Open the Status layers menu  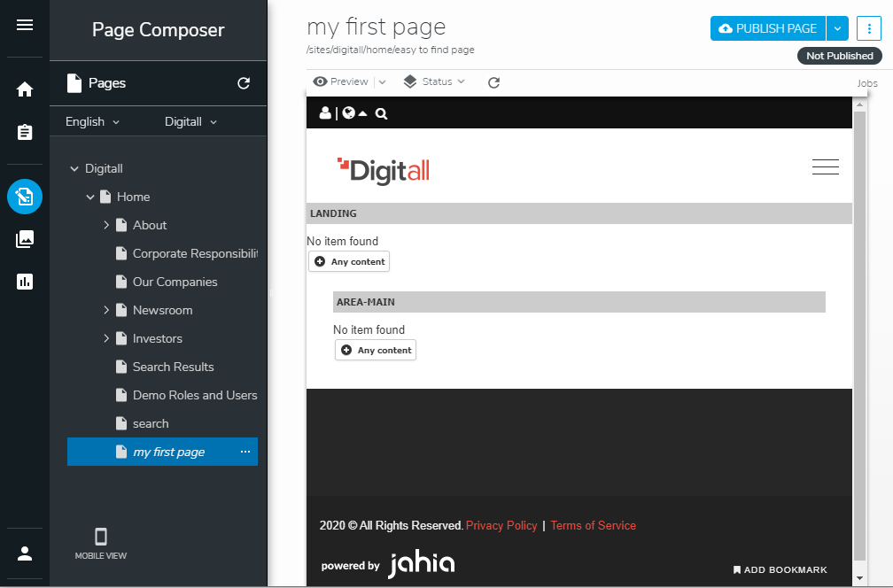pos(434,81)
